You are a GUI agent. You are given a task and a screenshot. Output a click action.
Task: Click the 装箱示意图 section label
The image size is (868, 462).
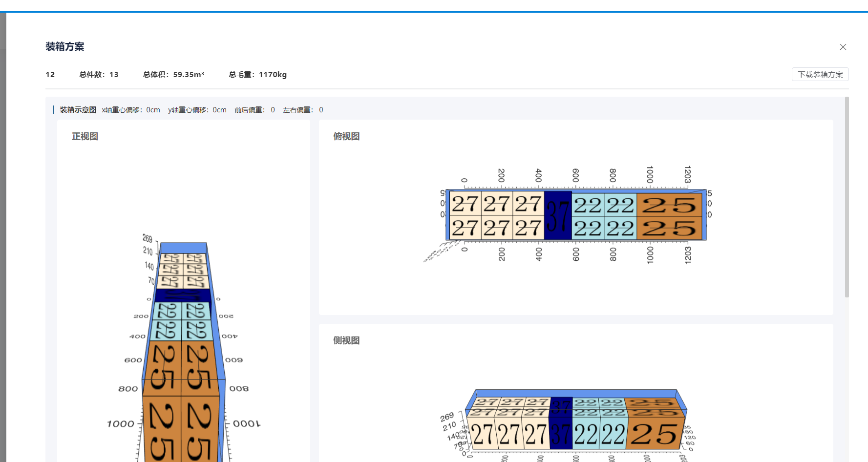[x=78, y=110]
